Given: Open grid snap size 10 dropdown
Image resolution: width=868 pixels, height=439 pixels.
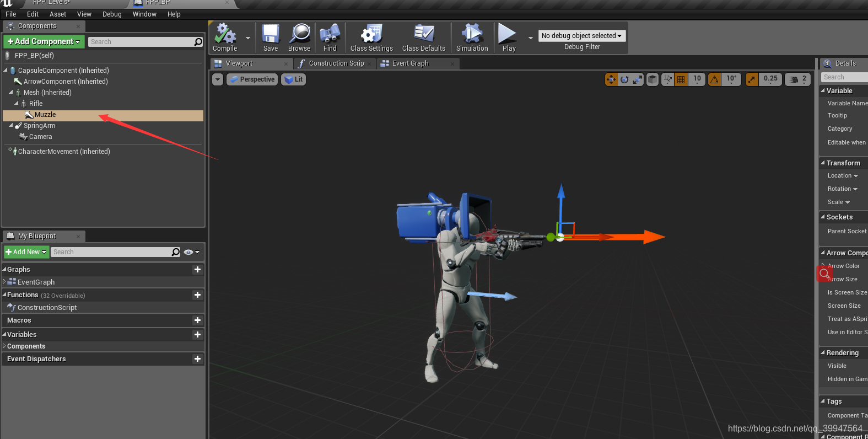Looking at the screenshot, I should click(697, 79).
